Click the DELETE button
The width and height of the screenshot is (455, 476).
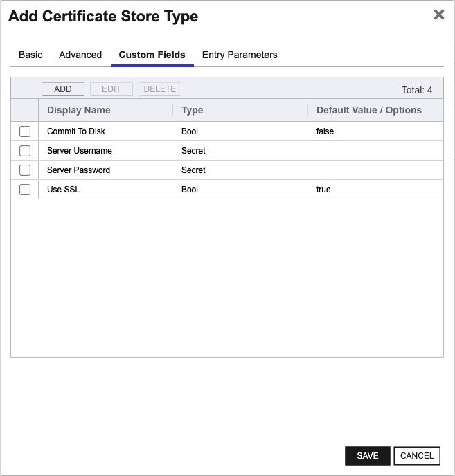point(160,89)
